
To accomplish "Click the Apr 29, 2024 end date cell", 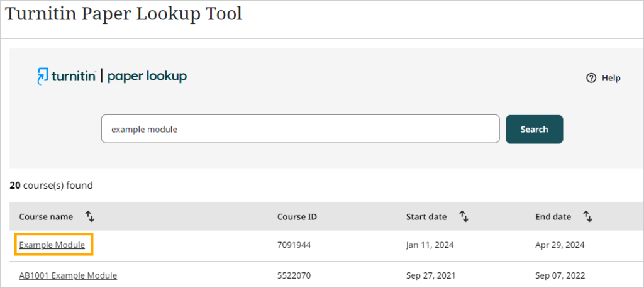I will (560, 245).
